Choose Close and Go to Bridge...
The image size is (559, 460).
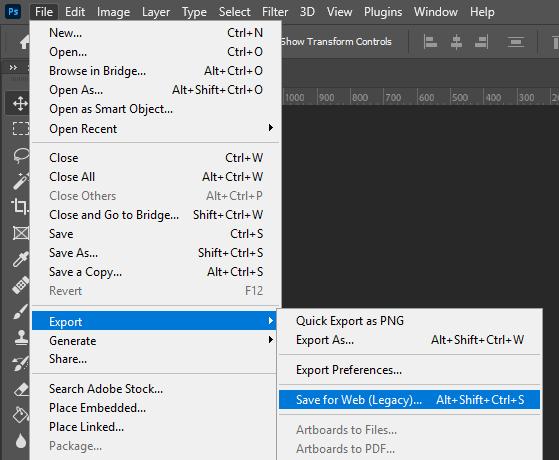(155, 215)
